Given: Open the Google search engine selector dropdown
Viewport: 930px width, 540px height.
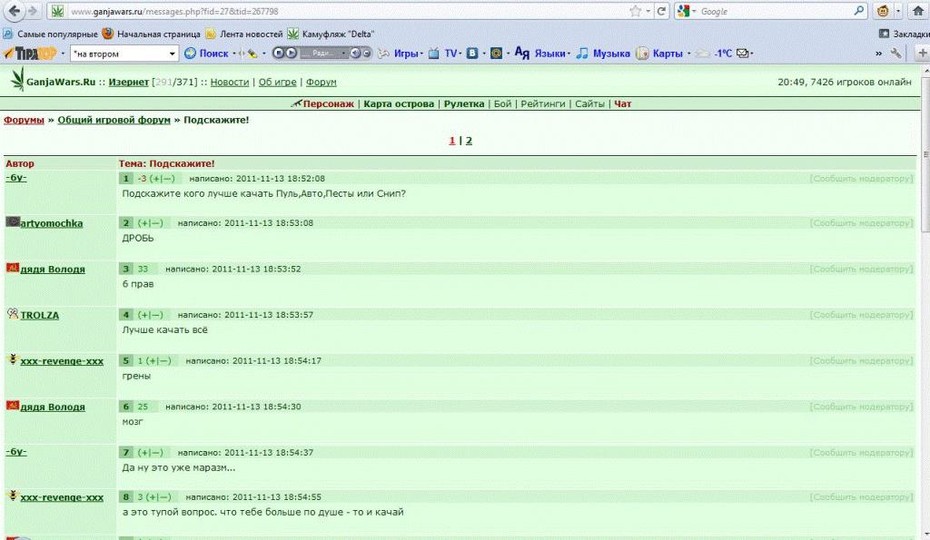Looking at the screenshot, I should 687,11.
